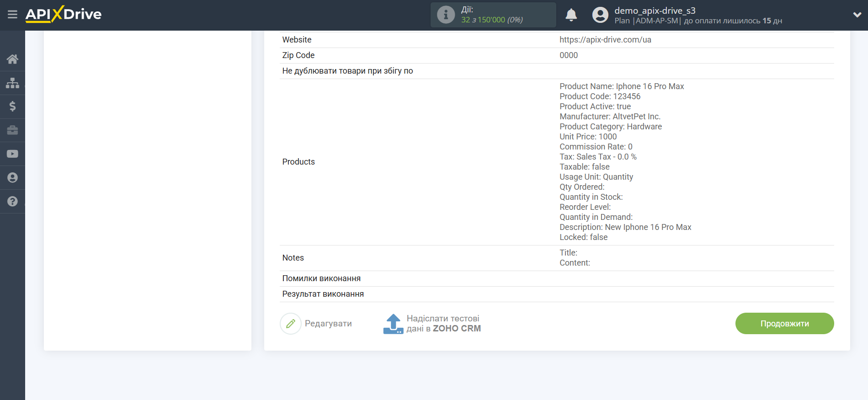
Task: Click 'Usage Unit: Quantity'
Action: click(596, 177)
